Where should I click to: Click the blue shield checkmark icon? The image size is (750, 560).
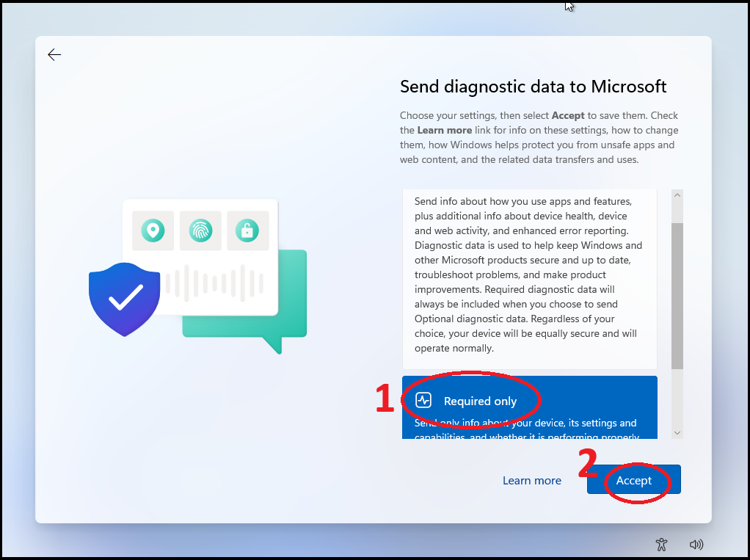click(125, 298)
